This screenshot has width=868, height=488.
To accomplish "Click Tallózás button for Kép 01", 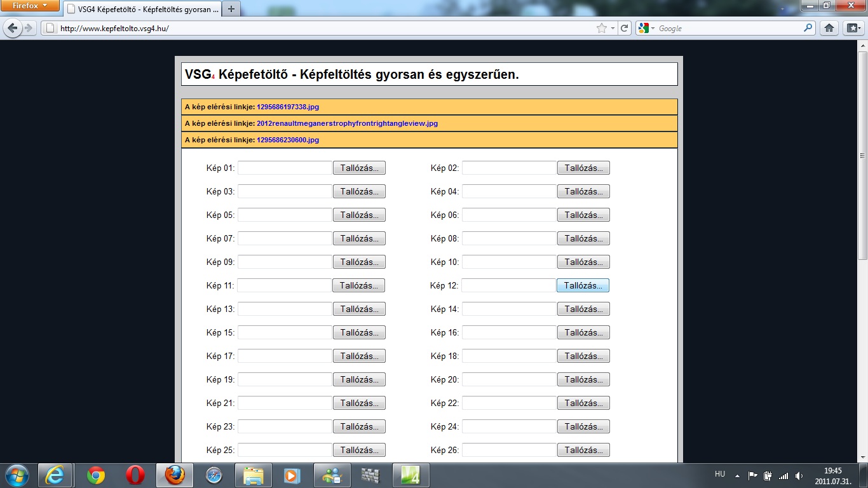I will tap(359, 168).
